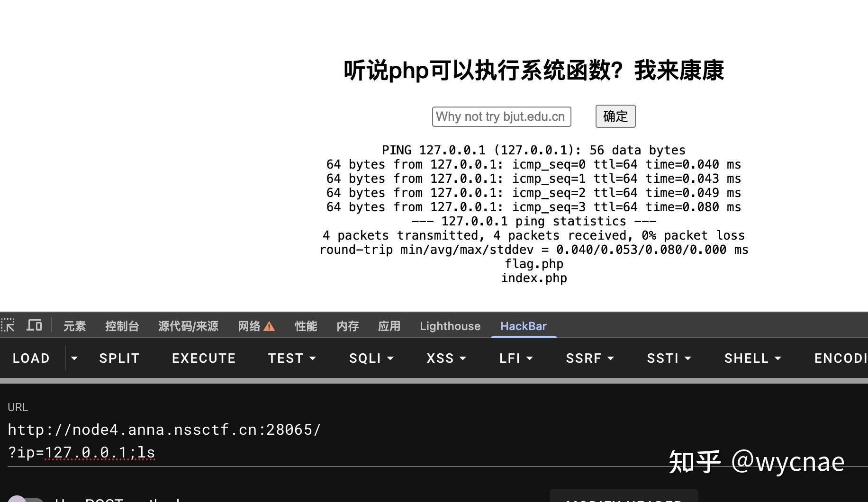
Task: Click the ping target input field
Action: [x=501, y=116]
